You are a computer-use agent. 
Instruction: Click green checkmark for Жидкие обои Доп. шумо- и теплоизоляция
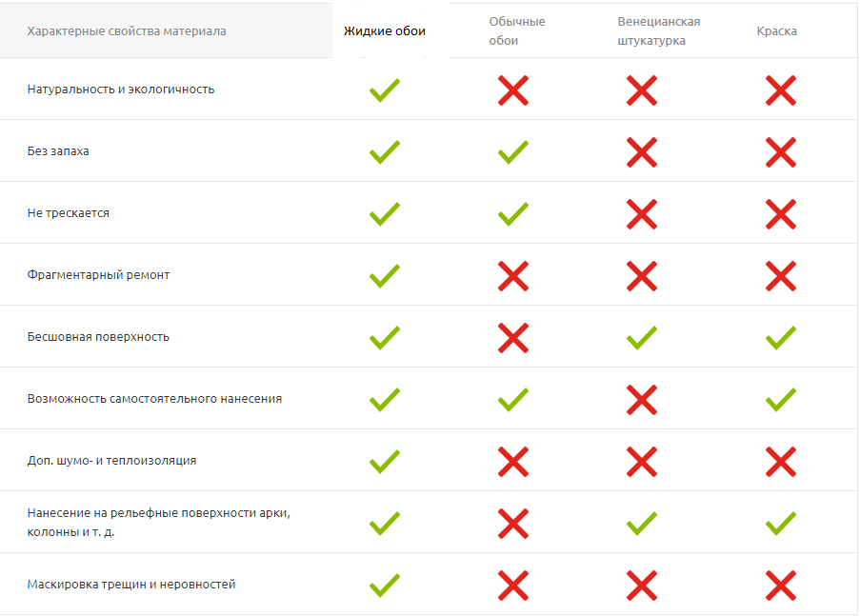coord(384,461)
